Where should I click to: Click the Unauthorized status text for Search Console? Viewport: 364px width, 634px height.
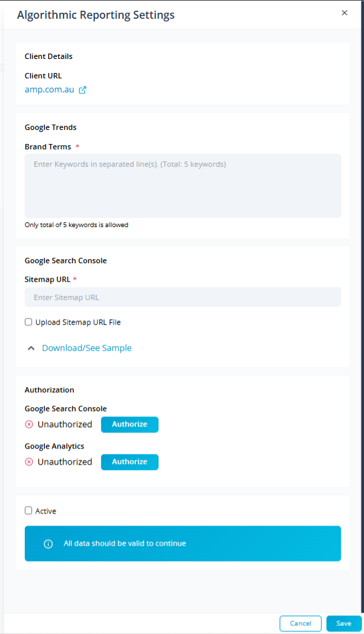(x=65, y=424)
